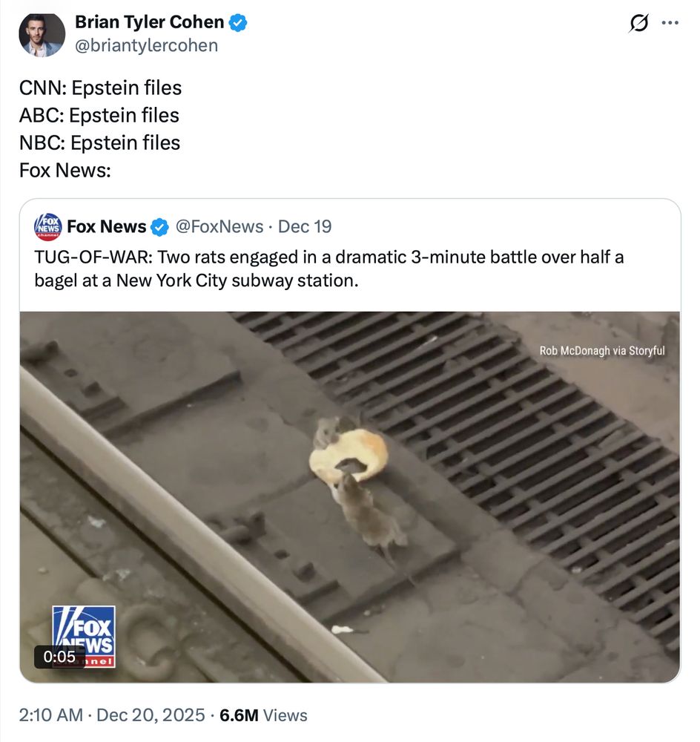700x742 pixels.
Task: Click the Grok slashed-circle icon
Action: tap(638, 24)
